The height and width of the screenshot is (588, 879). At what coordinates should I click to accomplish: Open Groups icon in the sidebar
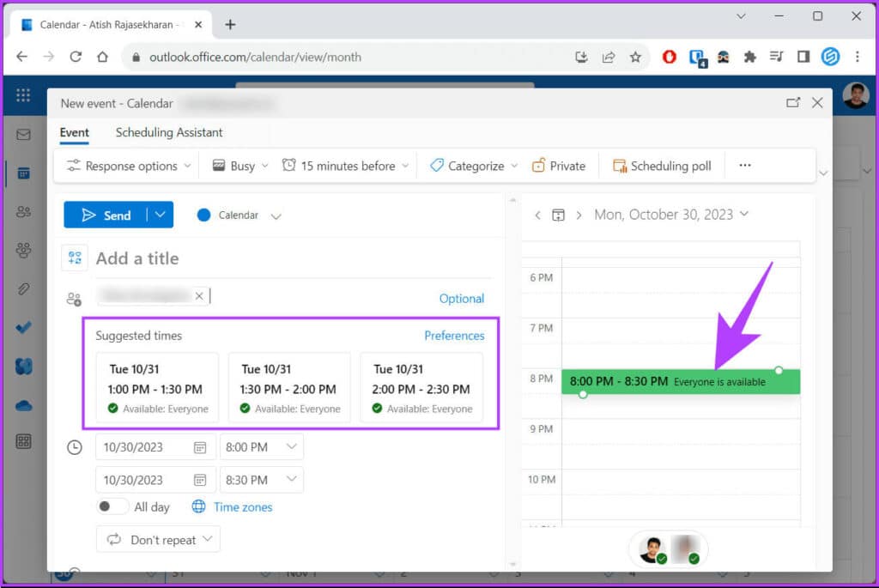23,250
